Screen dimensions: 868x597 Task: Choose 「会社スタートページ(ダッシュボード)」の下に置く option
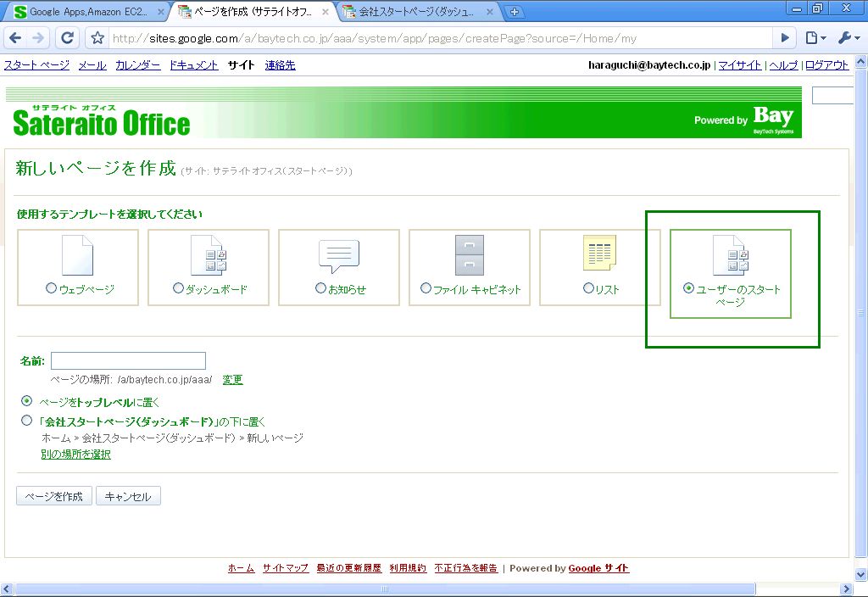pos(26,421)
